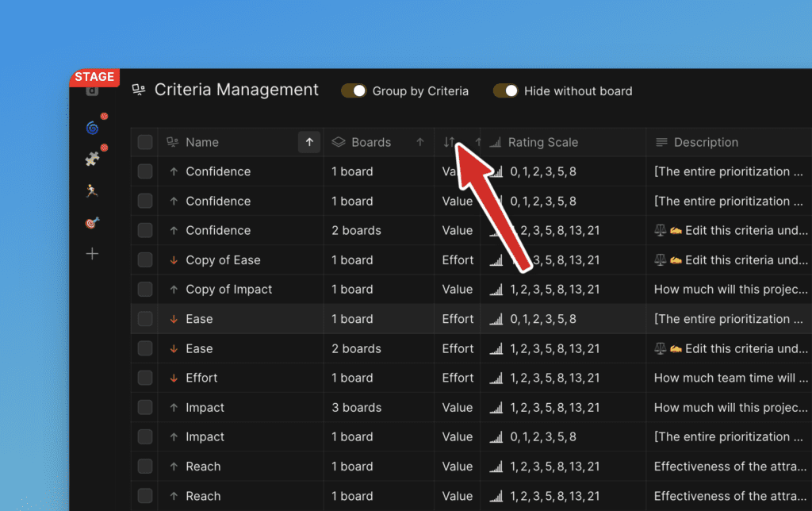Open the blue spiral workspace in sidebar

(92, 127)
